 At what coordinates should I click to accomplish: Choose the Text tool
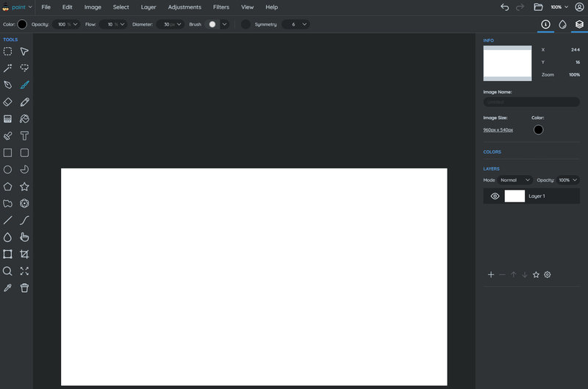[24, 135]
